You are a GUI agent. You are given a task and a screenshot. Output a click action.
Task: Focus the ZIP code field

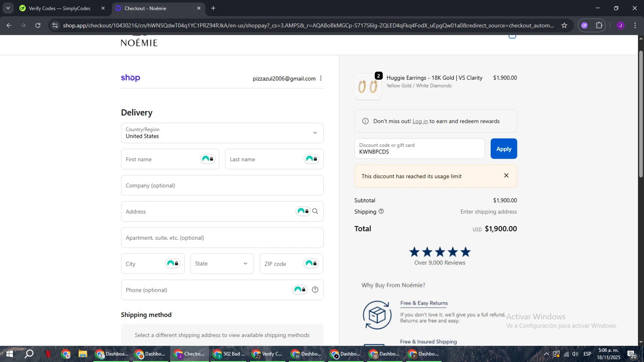[291, 264]
